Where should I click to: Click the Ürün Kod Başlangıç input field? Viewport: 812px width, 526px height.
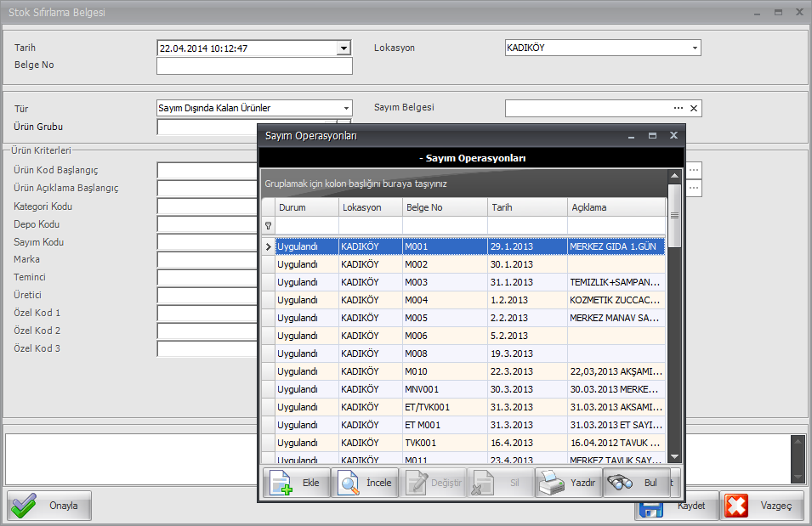[x=207, y=170]
